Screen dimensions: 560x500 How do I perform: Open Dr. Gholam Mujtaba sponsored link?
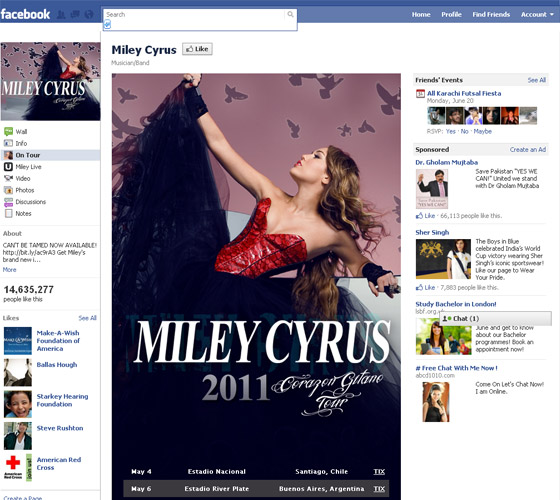click(x=446, y=162)
